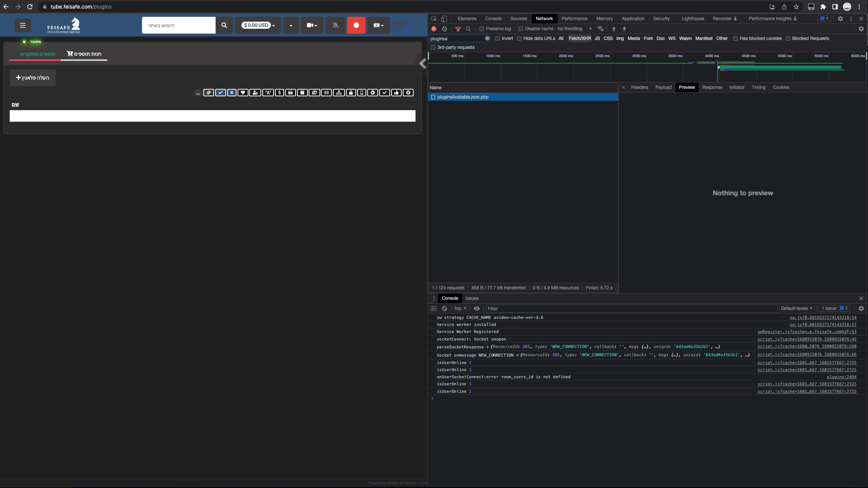
Task: Enable the Disable cache checkbox
Action: [x=521, y=29]
